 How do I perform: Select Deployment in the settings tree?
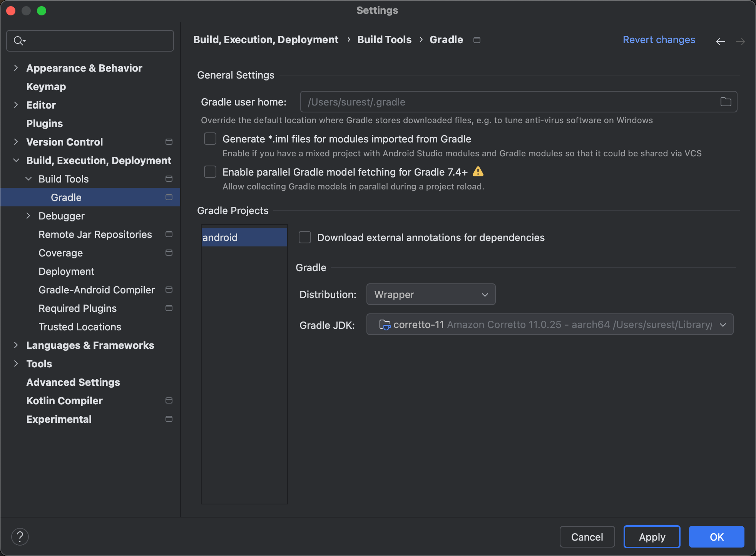click(x=66, y=271)
